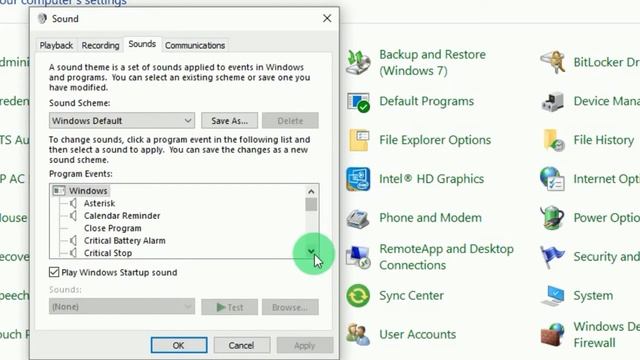
Task: Select the Calendar Reminder program event
Action: [x=122, y=216]
